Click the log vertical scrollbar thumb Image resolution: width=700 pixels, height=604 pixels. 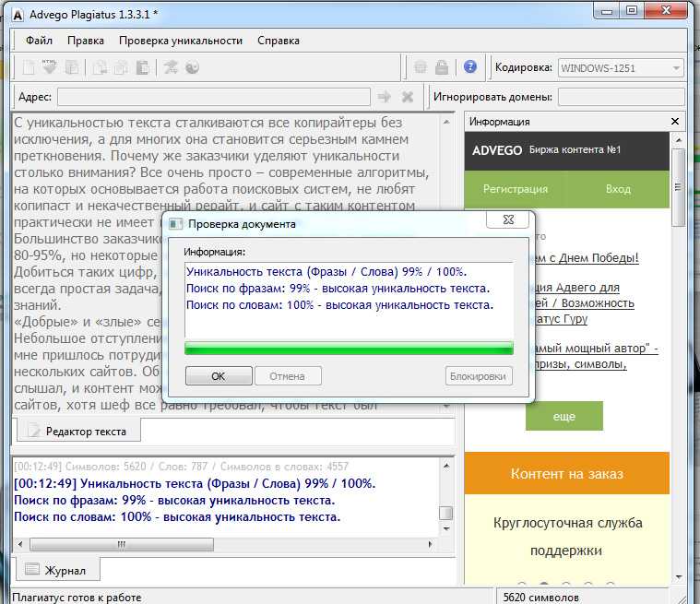[446, 513]
